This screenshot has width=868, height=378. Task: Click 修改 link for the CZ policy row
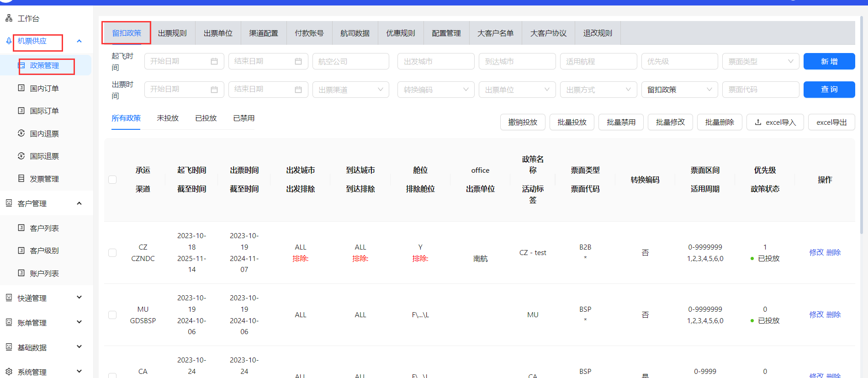(816, 252)
